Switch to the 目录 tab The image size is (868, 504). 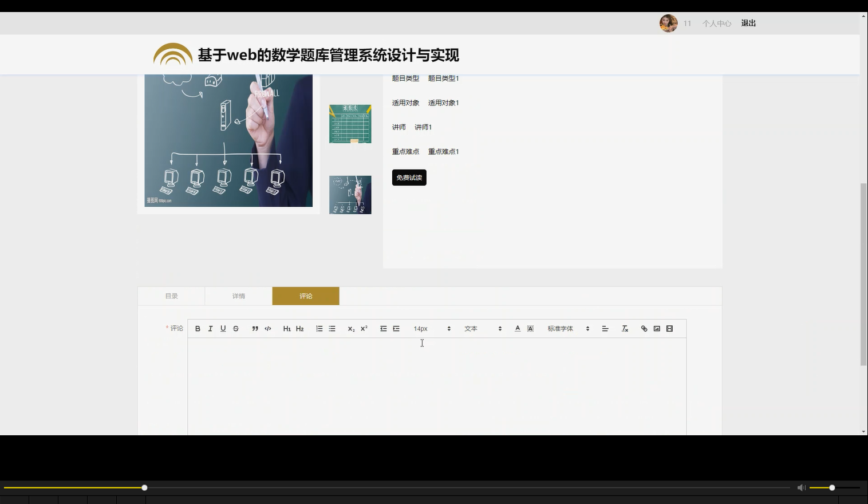tap(171, 296)
